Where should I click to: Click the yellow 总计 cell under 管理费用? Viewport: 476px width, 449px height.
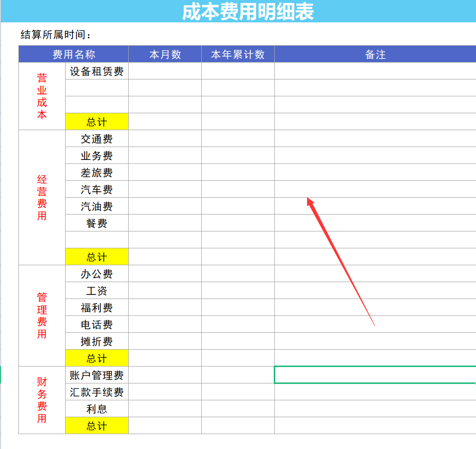96,358
